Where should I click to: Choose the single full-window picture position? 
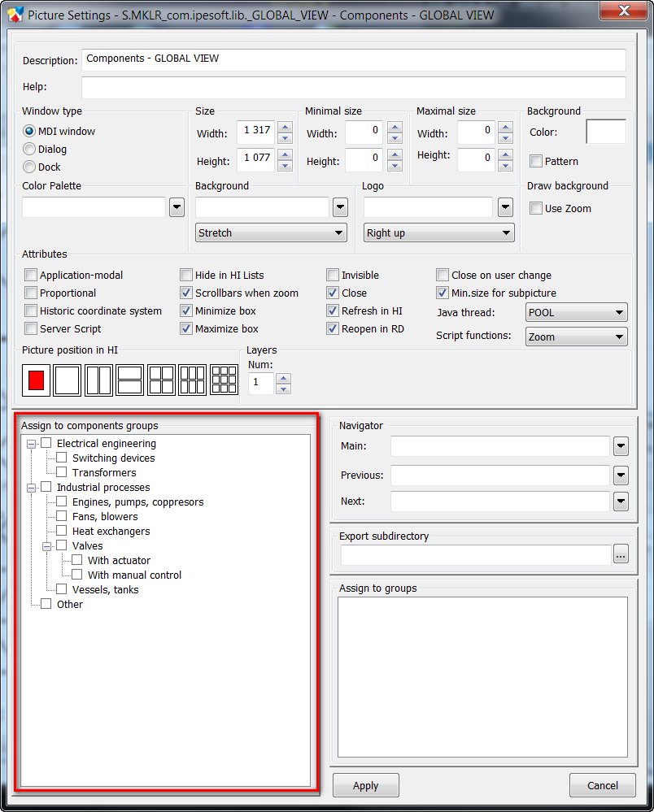coord(68,380)
